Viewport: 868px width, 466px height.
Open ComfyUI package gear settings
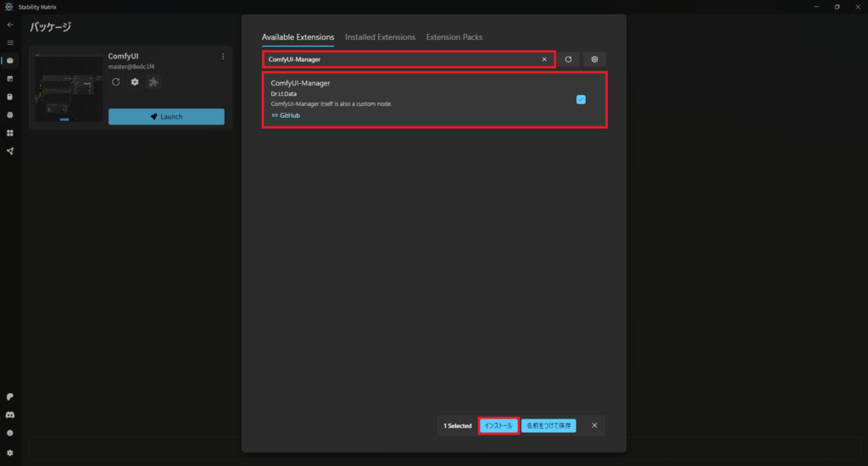click(135, 82)
